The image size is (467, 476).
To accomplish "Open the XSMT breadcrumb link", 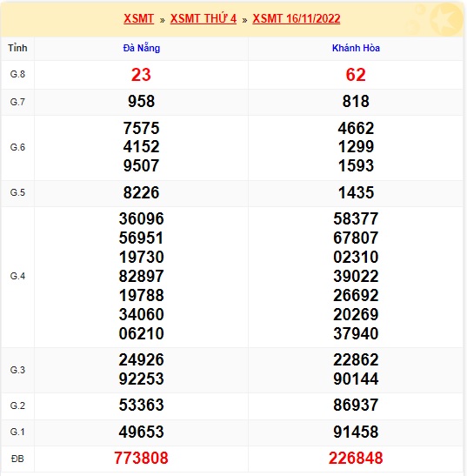I will pos(138,18).
